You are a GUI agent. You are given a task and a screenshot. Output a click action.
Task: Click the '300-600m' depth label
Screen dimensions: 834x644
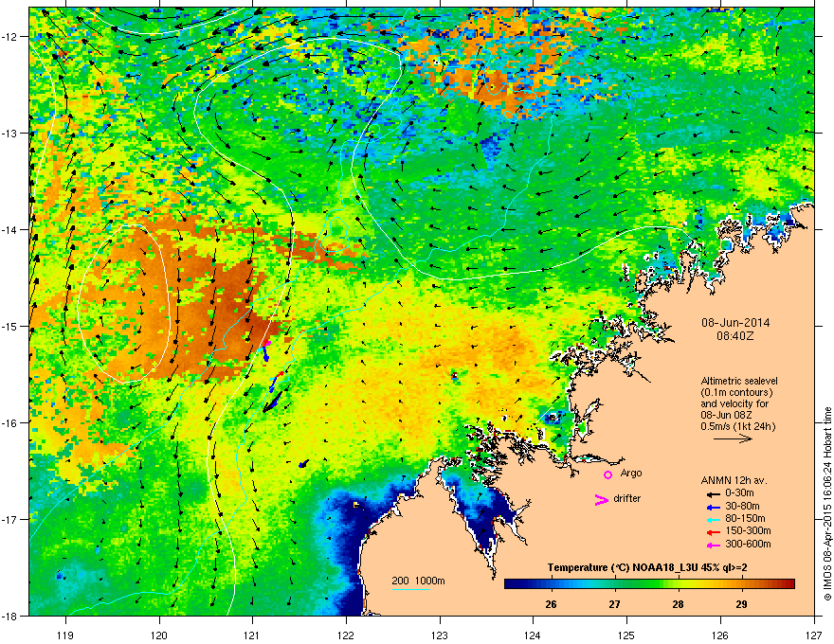(x=748, y=545)
